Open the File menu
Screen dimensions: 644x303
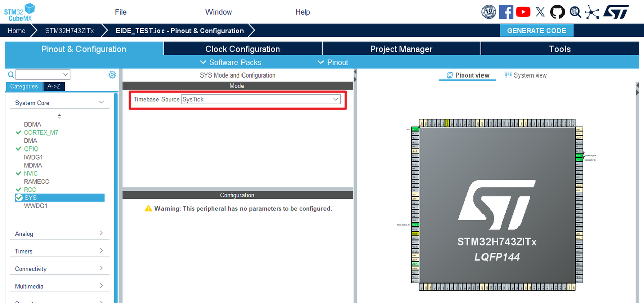pyautogui.click(x=121, y=12)
